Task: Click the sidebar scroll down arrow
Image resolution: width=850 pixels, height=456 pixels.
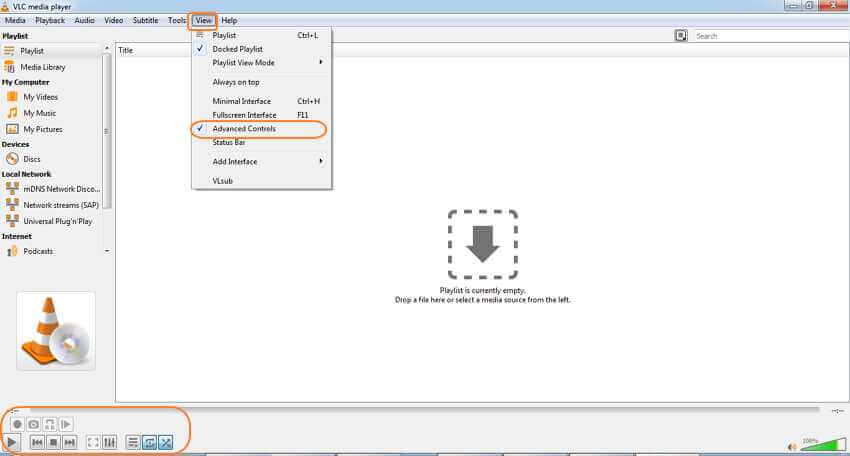Action: pos(106,251)
